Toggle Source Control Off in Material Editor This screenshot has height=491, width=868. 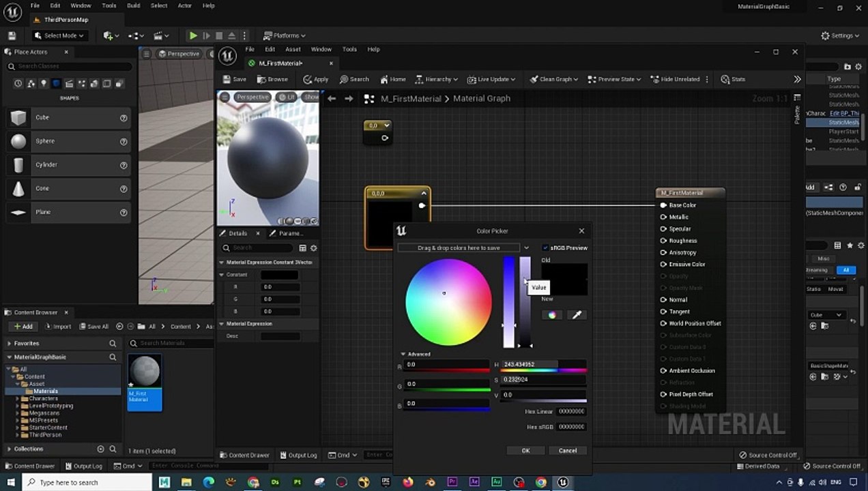tap(768, 455)
